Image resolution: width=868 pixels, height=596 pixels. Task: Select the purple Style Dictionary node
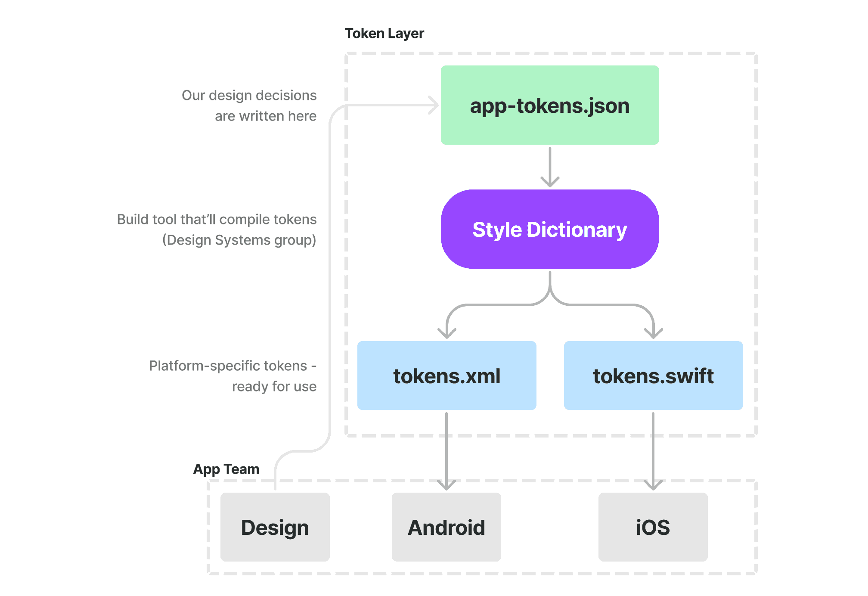tap(550, 229)
